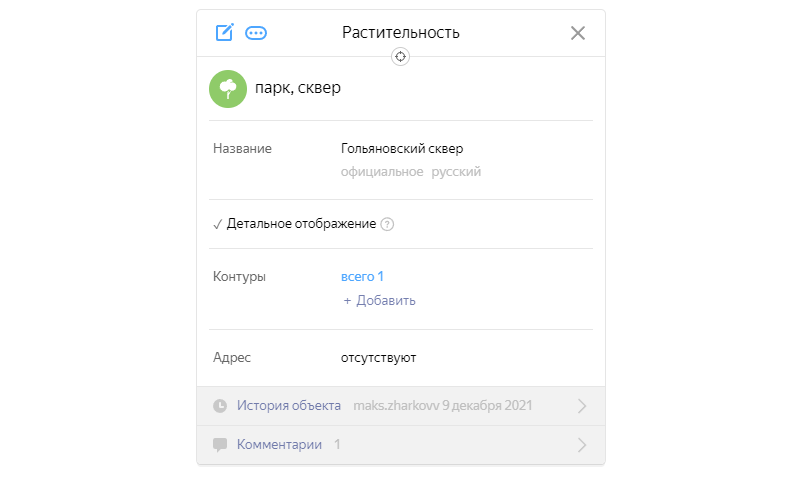Click the help question mark icon
The height and width of the screenshot is (479, 800).
388,224
